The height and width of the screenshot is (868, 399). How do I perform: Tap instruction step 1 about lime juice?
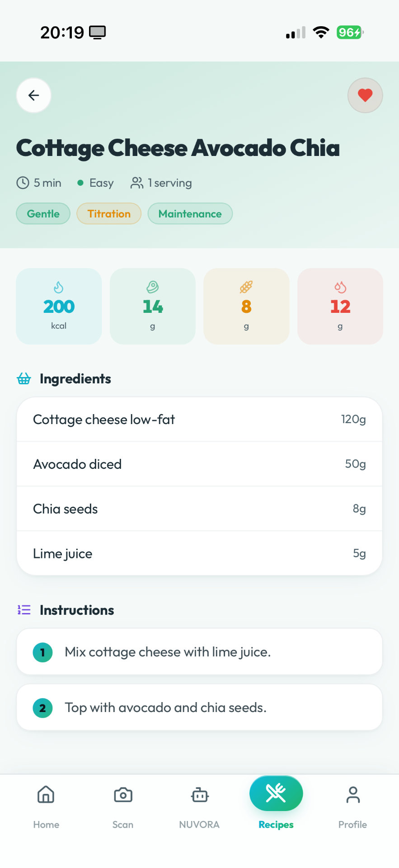(x=199, y=652)
